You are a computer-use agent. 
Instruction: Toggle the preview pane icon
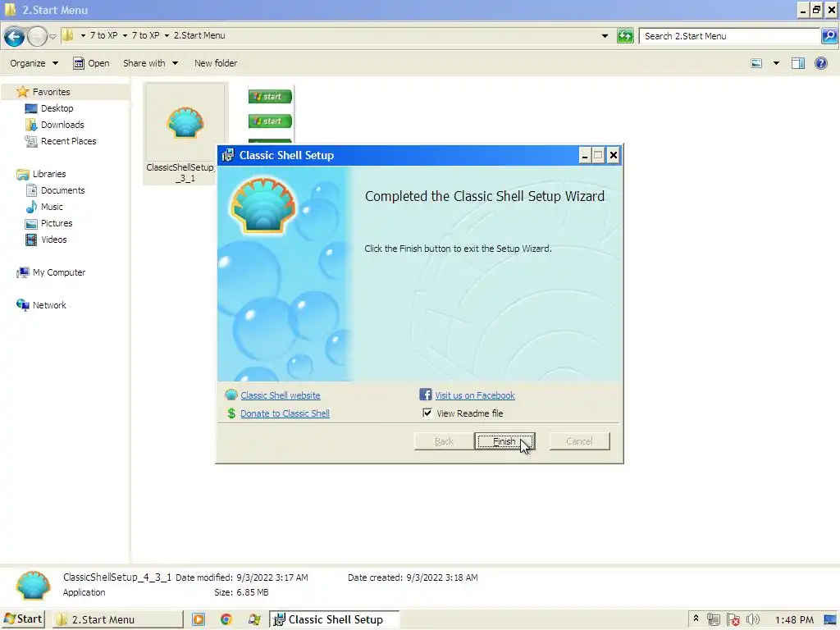[x=798, y=63]
